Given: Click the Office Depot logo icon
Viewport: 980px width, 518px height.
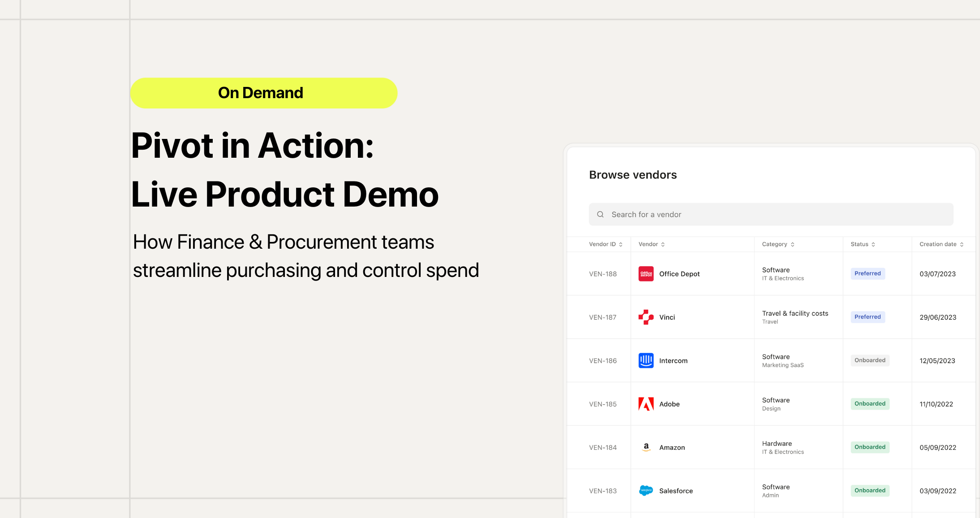Looking at the screenshot, I should 645,274.
